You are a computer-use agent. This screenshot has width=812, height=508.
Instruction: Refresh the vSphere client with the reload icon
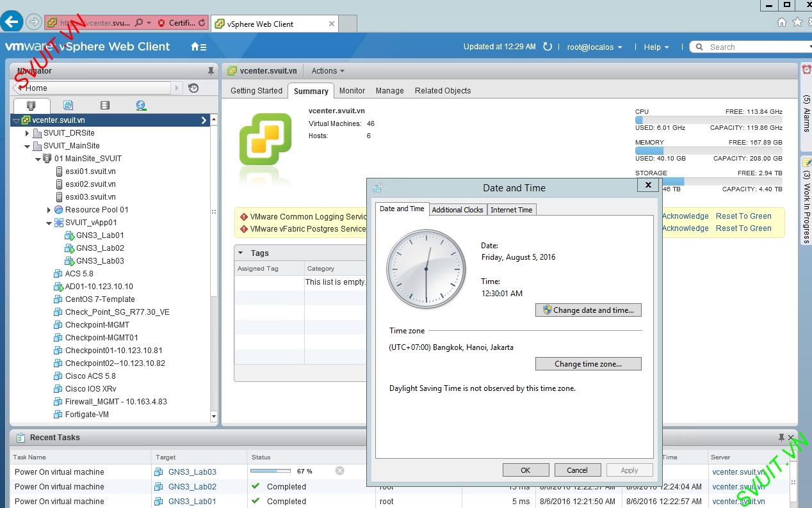[548, 47]
